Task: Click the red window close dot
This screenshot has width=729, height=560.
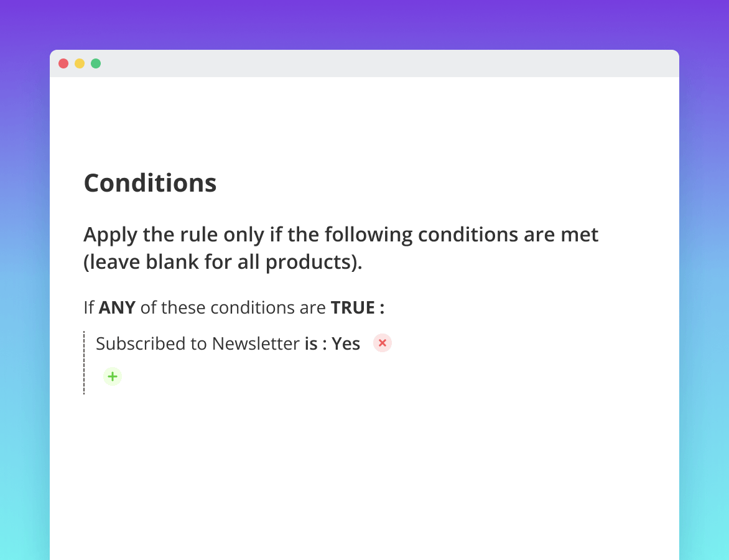Action: click(63, 63)
